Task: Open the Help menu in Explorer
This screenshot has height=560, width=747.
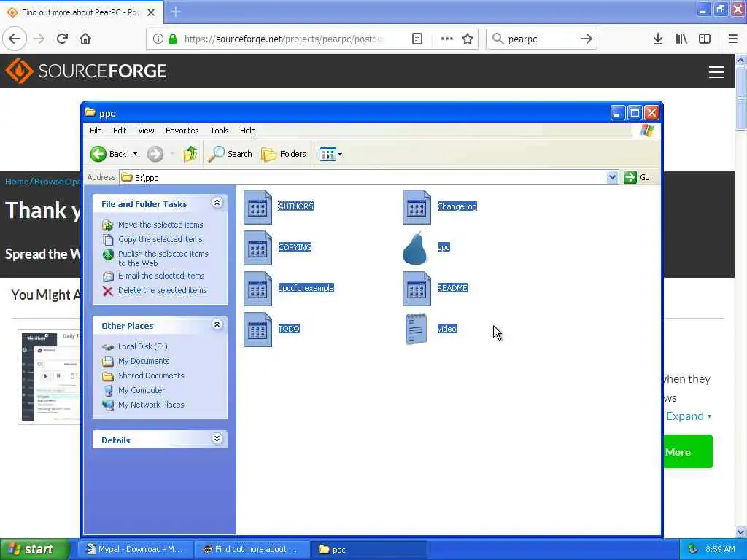Action: [x=248, y=131]
